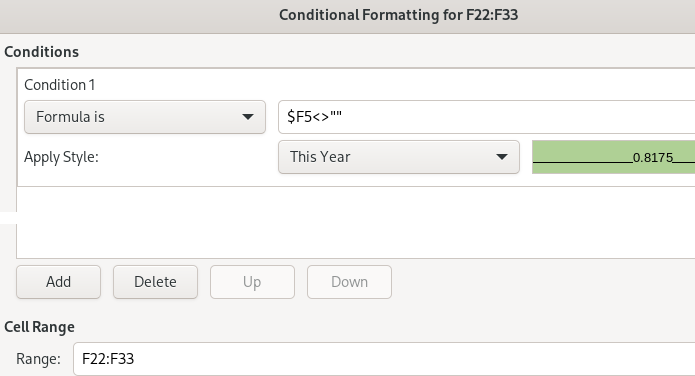
Task: Click the disabled Down button
Action: pos(349,282)
